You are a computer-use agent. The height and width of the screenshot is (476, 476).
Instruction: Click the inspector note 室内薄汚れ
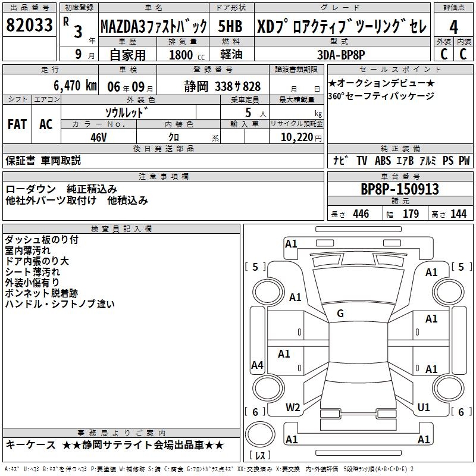tap(27, 250)
